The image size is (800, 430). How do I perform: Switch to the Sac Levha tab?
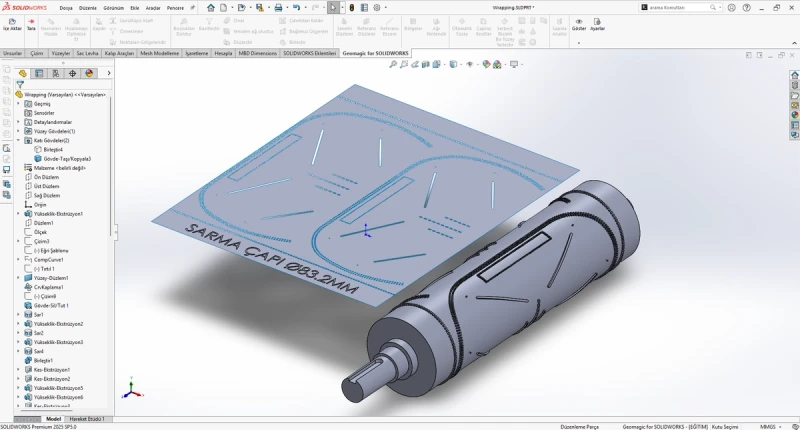pos(87,53)
